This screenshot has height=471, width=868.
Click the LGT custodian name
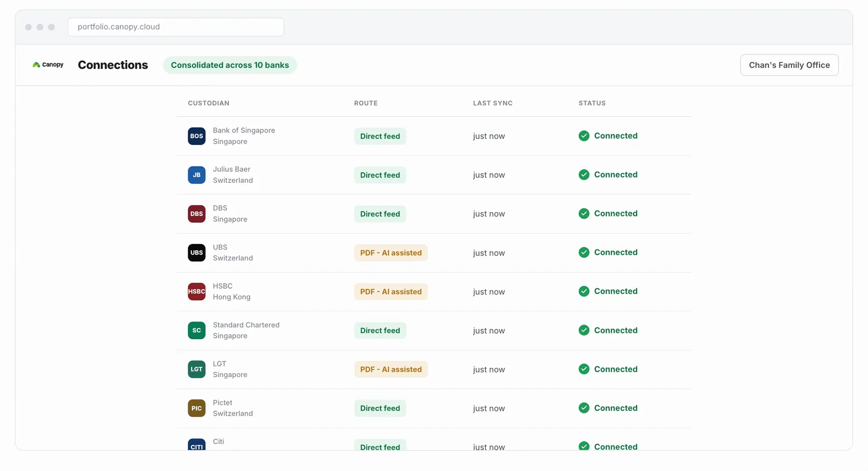[x=220, y=364]
